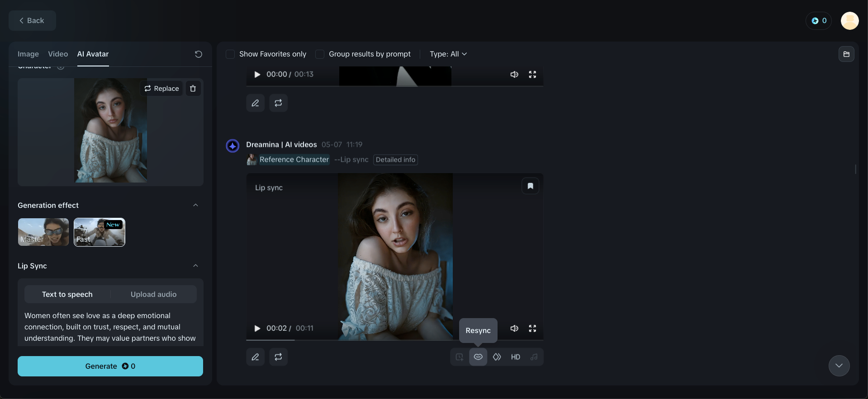Click the Generate button
Screen dimensions: 868x399
110,366
